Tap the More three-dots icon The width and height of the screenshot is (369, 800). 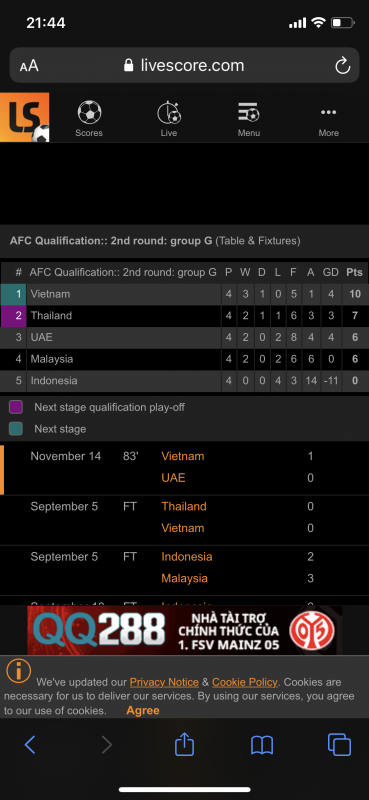point(328,112)
